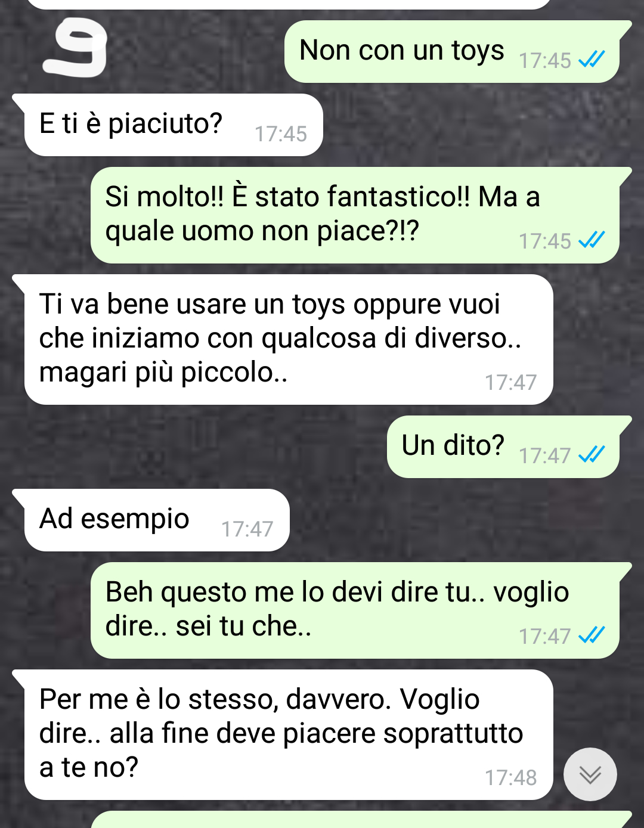Click the partially visible green bubble at bottom

(361, 820)
